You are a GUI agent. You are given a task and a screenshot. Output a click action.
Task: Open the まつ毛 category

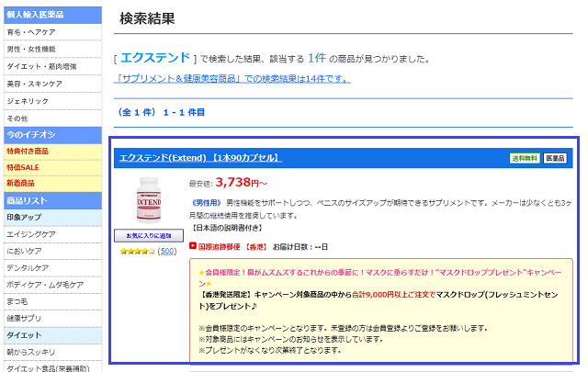coord(53,301)
